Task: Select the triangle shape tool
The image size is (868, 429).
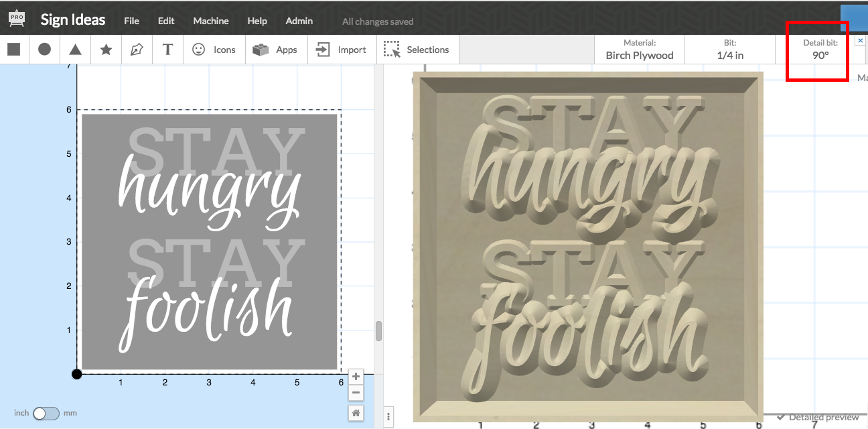Action: tap(76, 50)
